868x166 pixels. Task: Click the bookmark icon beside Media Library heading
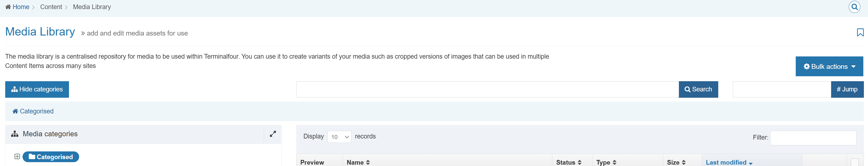click(860, 32)
